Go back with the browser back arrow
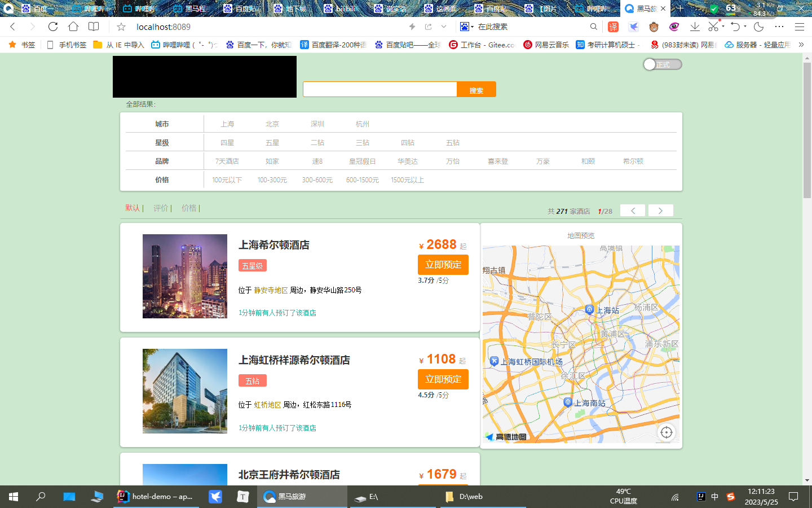The height and width of the screenshot is (508, 812). click(12, 27)
